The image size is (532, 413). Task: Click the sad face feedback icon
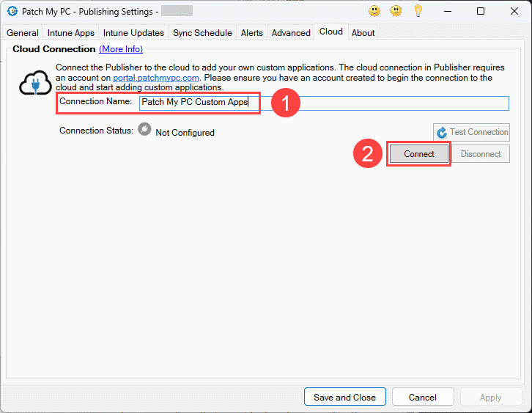396,11
